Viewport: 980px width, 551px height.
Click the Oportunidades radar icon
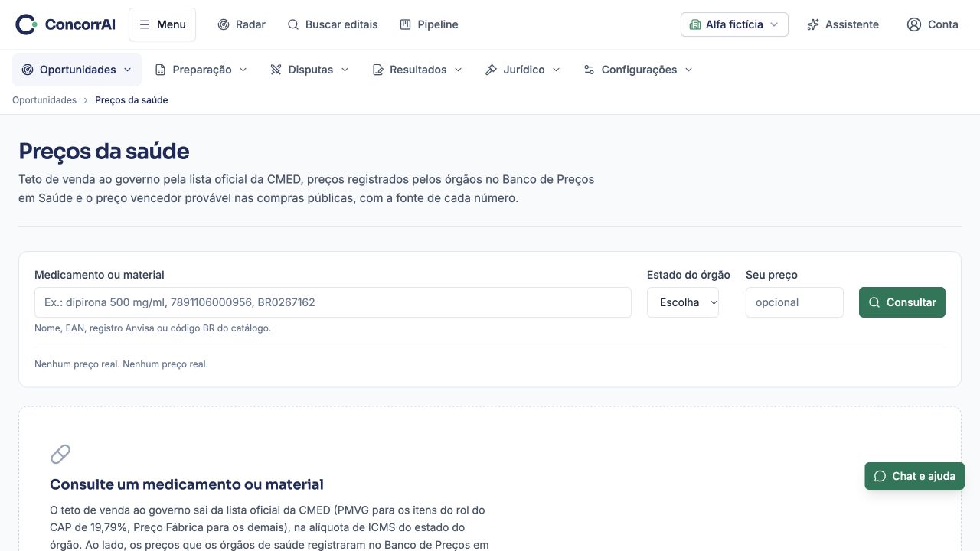tap(28, 70)
